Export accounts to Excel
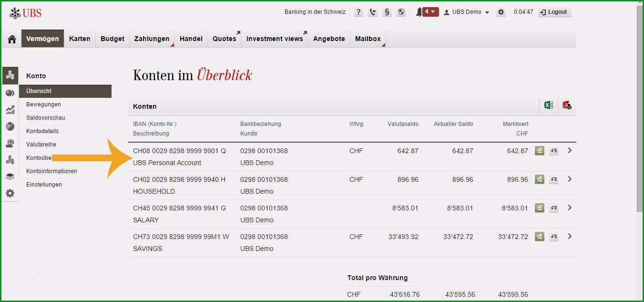 pos(549,105)
